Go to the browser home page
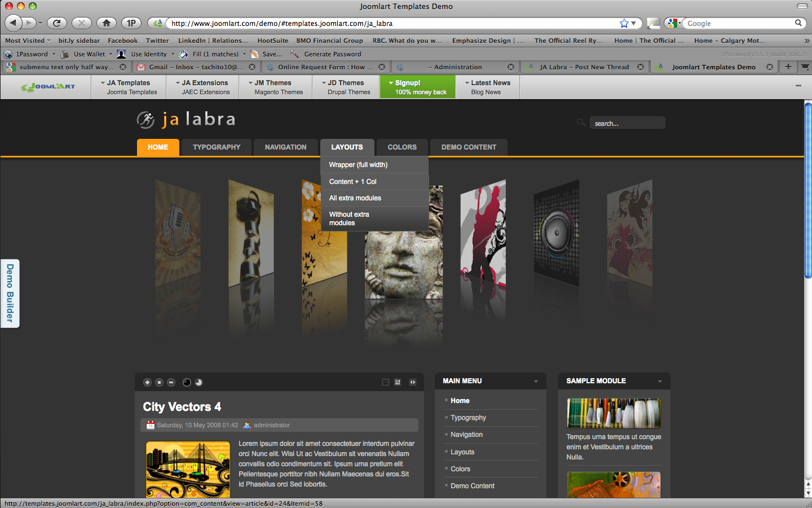 click(106, 23)
